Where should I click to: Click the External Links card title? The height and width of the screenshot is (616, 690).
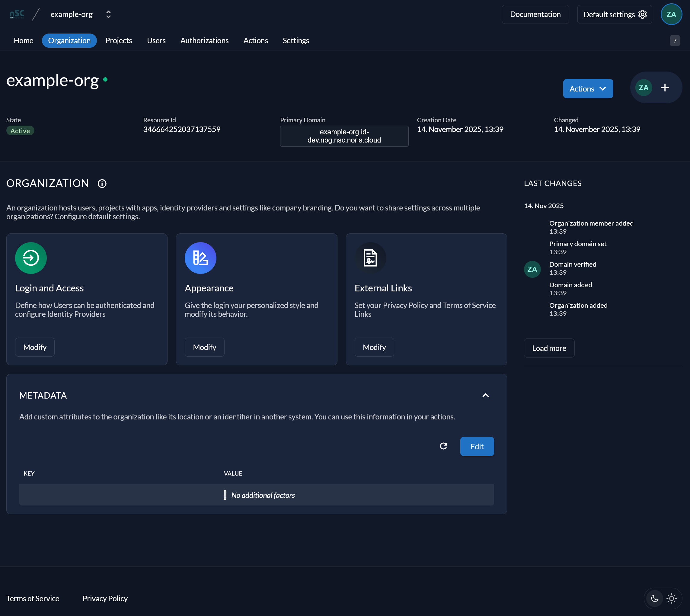[x=383, y=288]
